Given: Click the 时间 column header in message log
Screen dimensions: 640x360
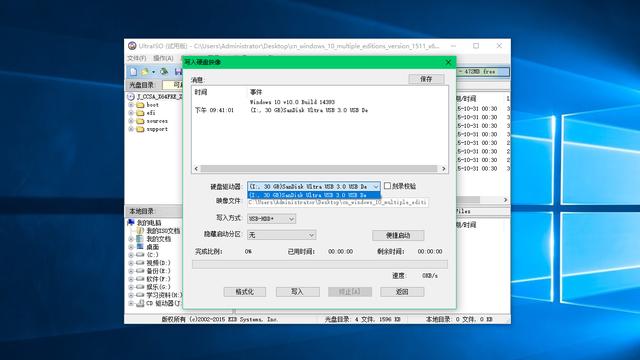Looking at the screenshot, I should point(201,93).
